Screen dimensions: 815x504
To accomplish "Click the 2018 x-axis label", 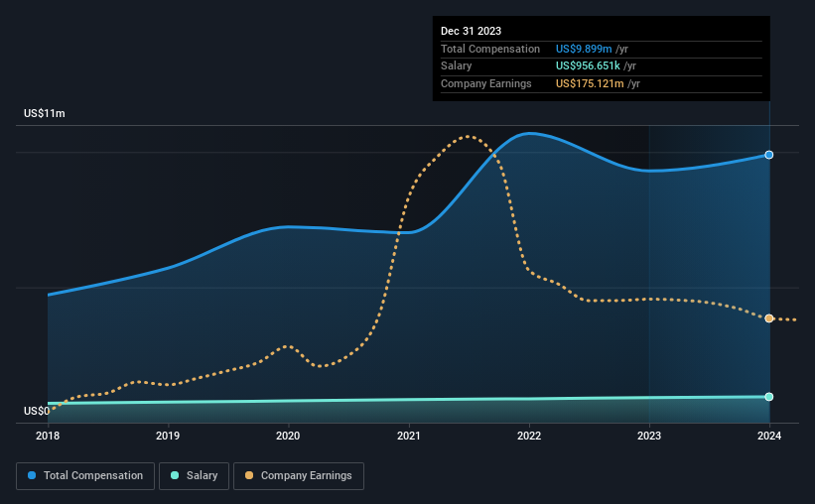I will pos(48,436).
